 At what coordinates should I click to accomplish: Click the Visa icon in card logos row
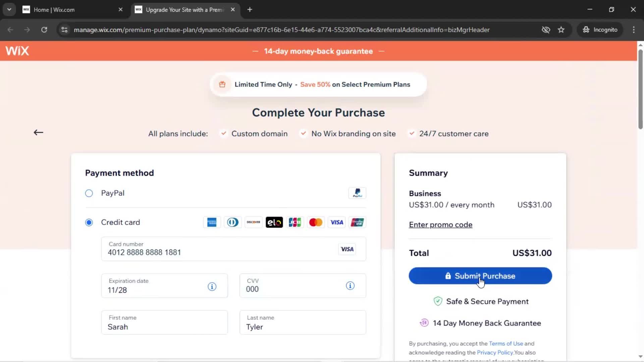[336, 222]
